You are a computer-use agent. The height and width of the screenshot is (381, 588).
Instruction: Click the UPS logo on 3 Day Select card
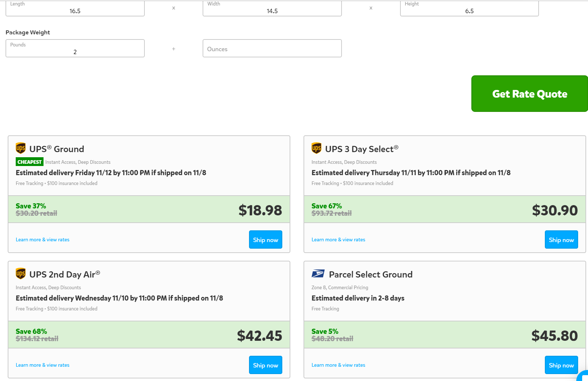[x=317, y=148]
